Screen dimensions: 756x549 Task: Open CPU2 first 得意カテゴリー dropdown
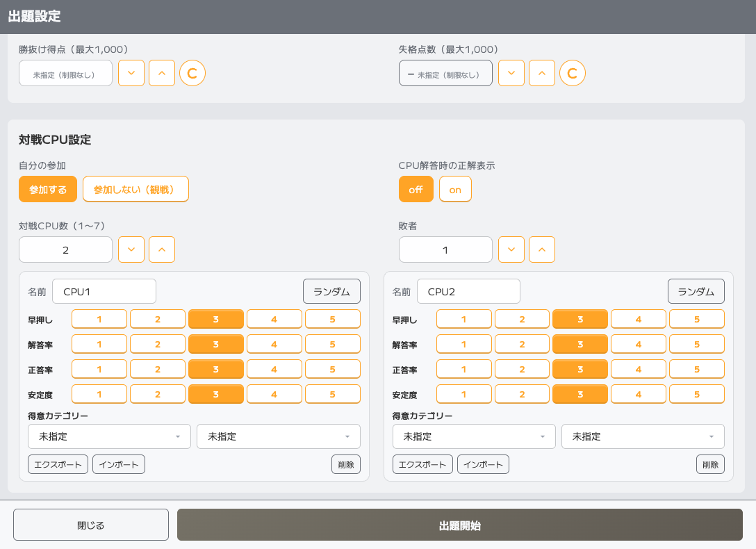474,436
